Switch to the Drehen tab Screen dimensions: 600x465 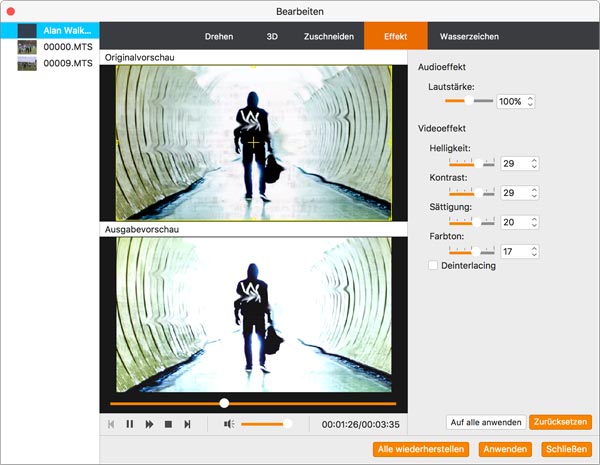click(219, 36)
